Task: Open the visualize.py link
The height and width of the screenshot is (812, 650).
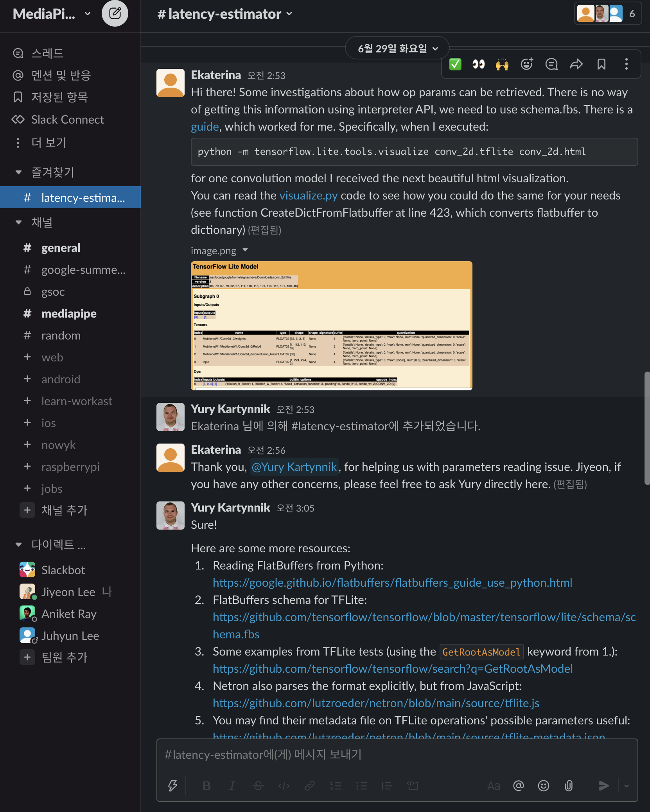Action: coord(308,196)
